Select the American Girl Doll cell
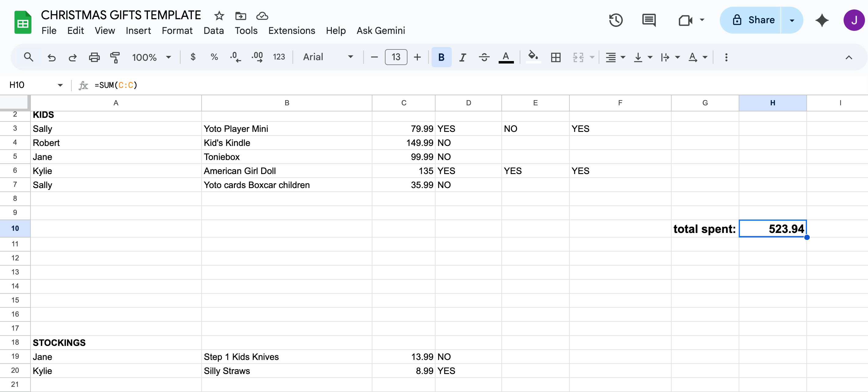 286,171
